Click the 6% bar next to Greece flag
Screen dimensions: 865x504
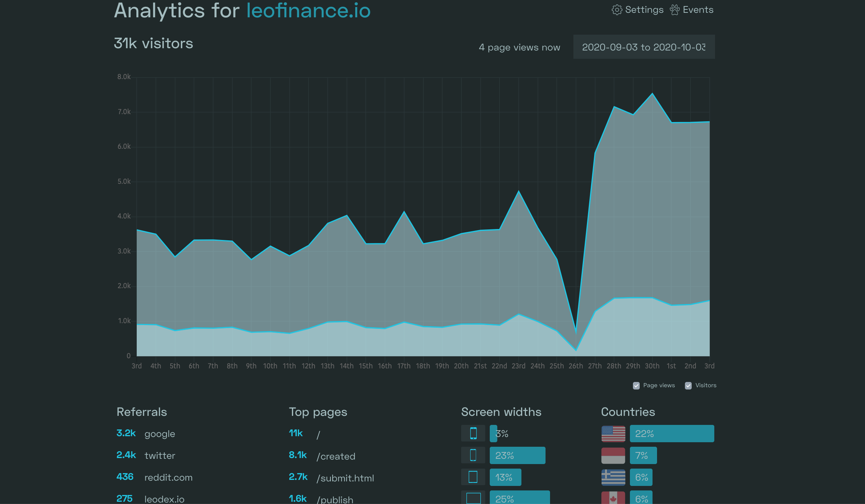(x=641, y=477)
